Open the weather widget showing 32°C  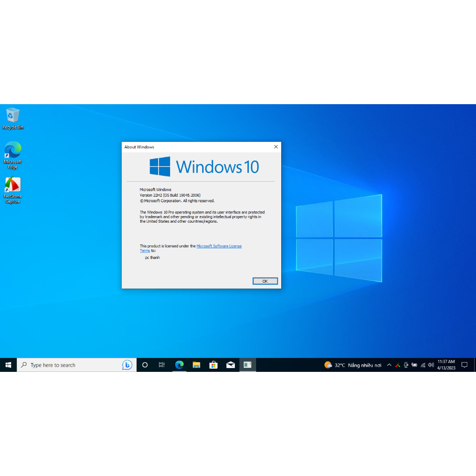353,365
